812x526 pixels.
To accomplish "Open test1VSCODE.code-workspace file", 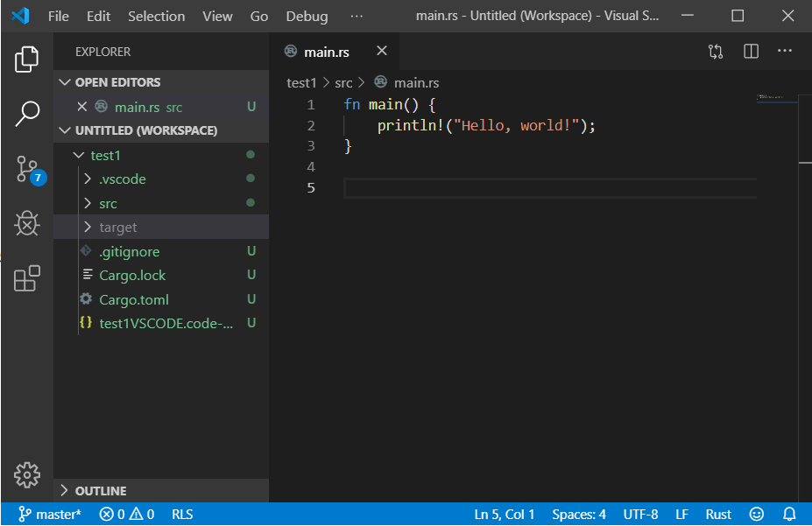I will click(x=161, y=323).
